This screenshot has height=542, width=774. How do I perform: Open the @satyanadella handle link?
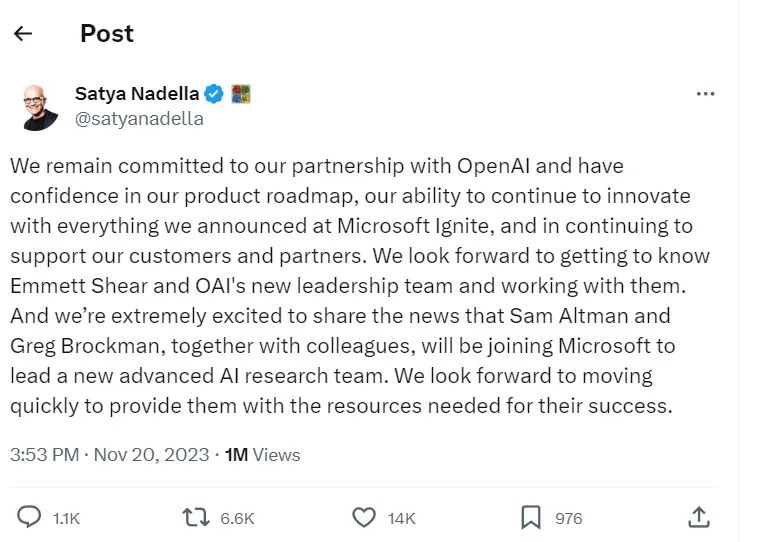[x=139, y=119]
